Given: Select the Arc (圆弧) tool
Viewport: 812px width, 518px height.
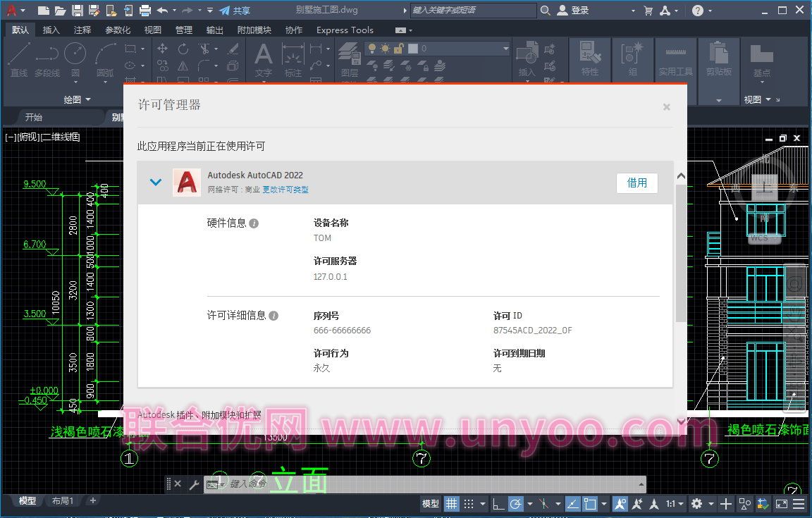Looking at the screenshot, I should pos(105,60).
